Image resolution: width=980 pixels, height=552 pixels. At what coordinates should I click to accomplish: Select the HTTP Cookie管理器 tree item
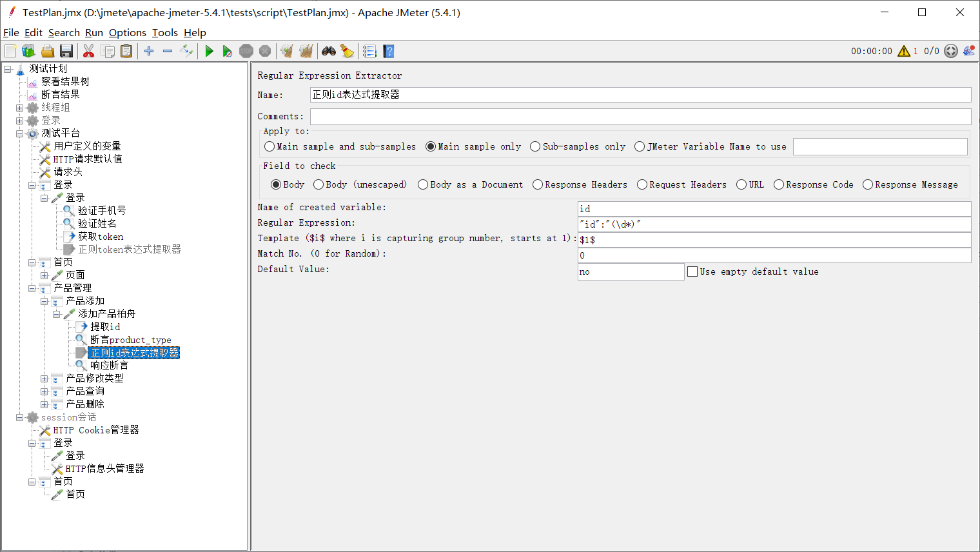click(x=96, y=429)
